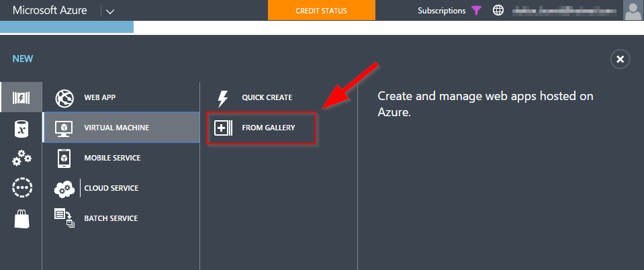Choose VIRTUAL MACHINE from the list
The image size is (644, 270).
coord(117,128)
